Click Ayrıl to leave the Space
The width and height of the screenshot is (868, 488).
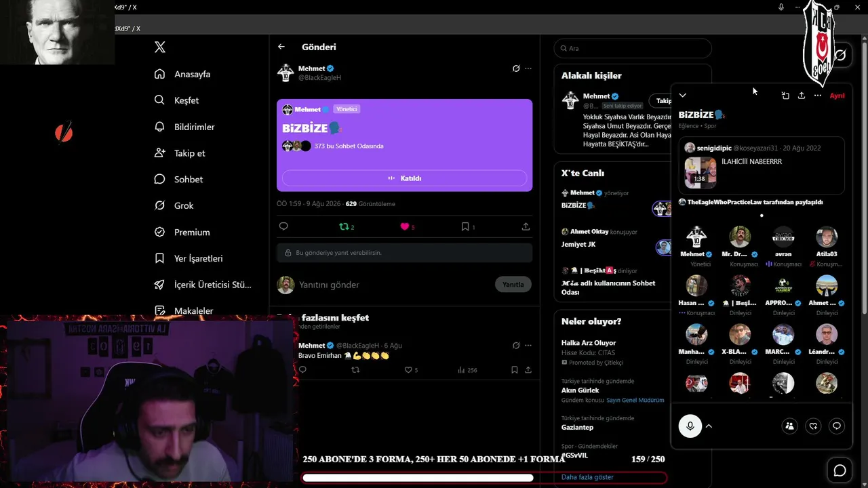click(837, 96)
